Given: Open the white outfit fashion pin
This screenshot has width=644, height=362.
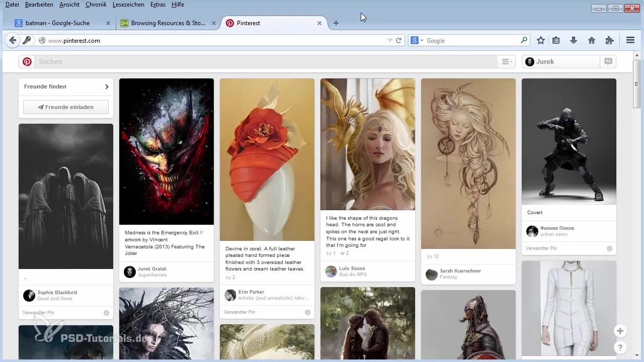Looking at the screenshot, I should (569, 308).
